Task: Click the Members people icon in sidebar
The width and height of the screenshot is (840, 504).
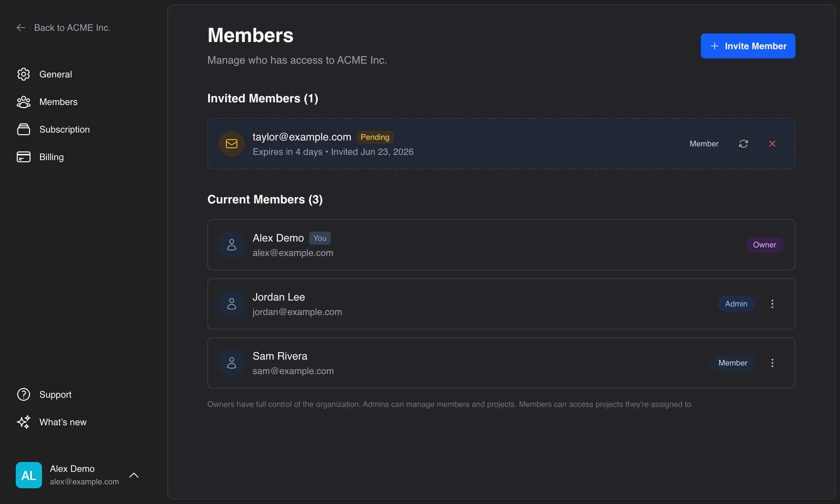Action: [23, 102]
